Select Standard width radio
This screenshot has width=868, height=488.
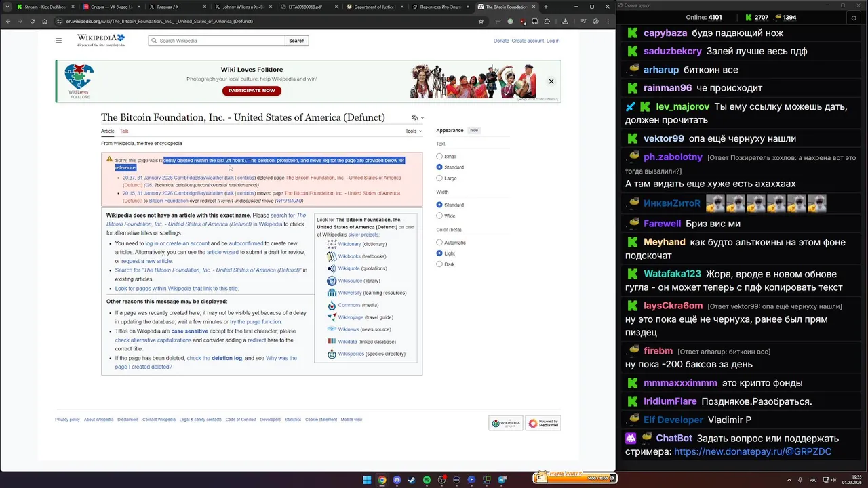[x=439, y=205]
